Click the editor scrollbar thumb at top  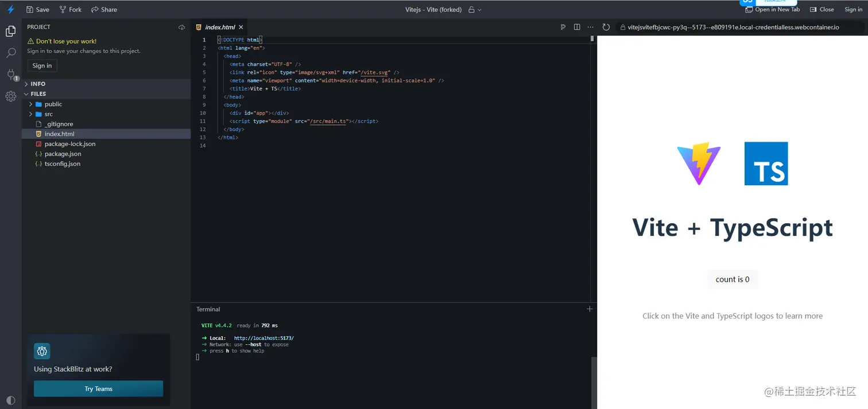click(592, 39)
